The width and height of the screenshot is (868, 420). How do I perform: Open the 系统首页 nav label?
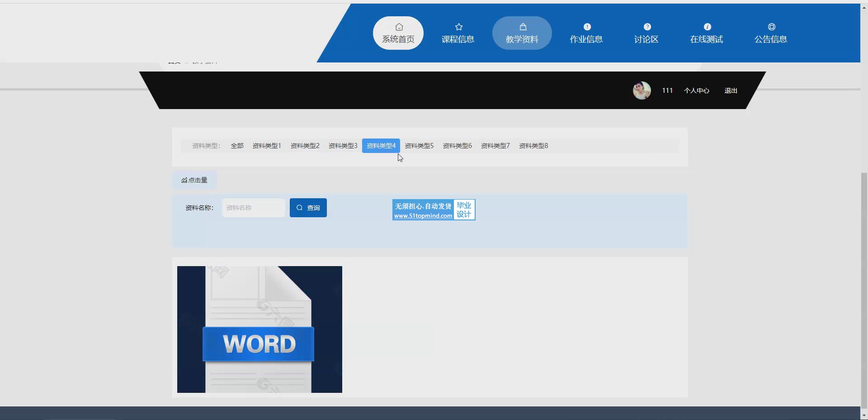tap(398, 39)
